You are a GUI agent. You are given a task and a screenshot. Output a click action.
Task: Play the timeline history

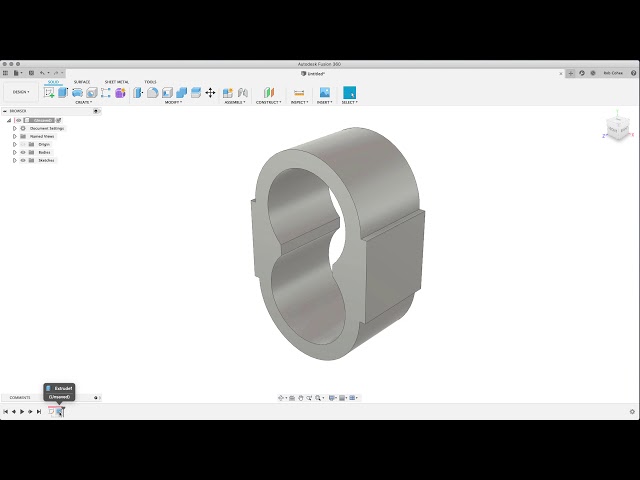[x=22, y=412]
